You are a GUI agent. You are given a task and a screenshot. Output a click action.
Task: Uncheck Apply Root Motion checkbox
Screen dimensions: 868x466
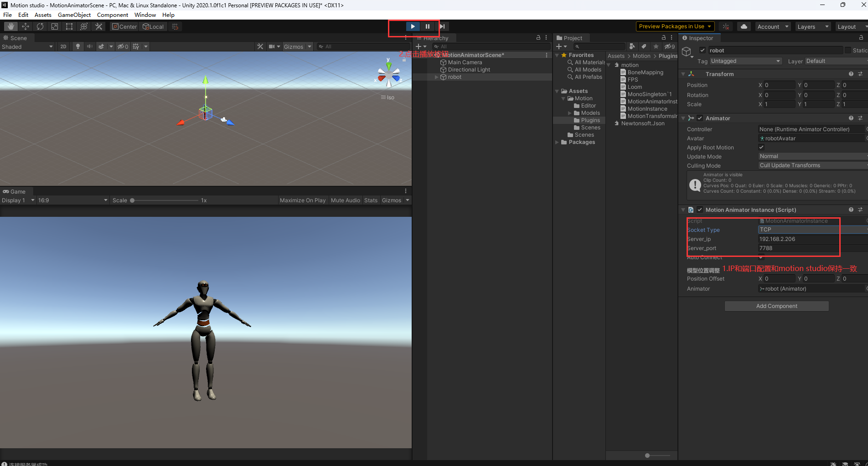click(761, 147)
